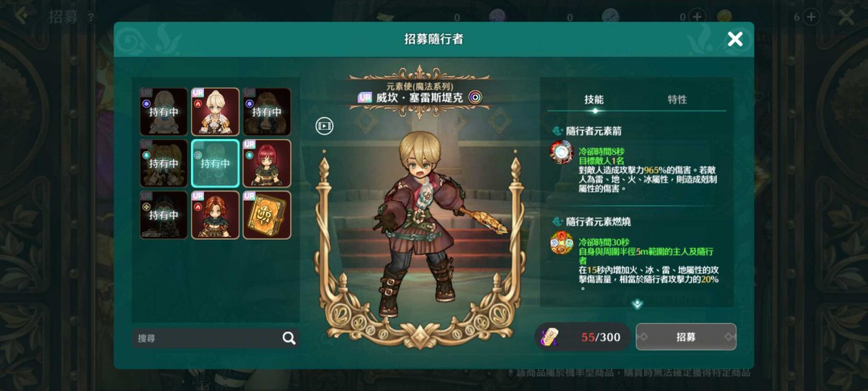Click the 招募 recruit button

686,337
